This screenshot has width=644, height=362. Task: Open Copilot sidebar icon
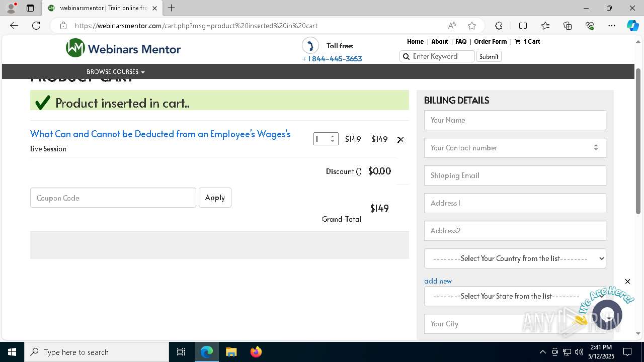632,26
